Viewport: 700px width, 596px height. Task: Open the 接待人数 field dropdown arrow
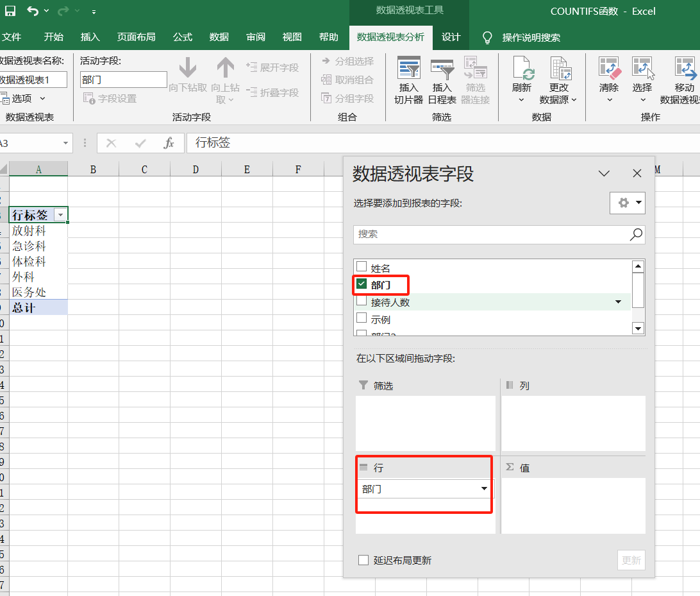coord(619,302)
